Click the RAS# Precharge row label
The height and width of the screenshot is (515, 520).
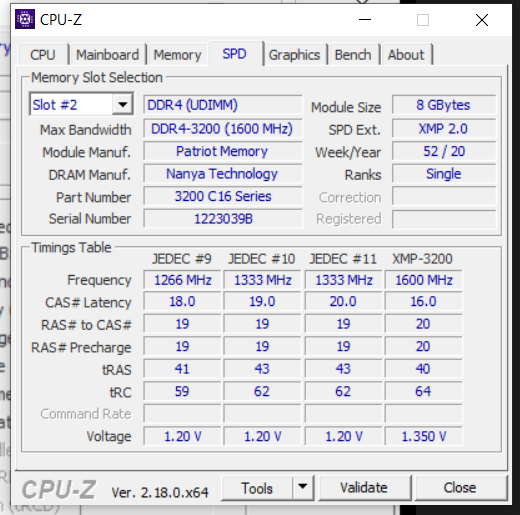tap(81, 348)
